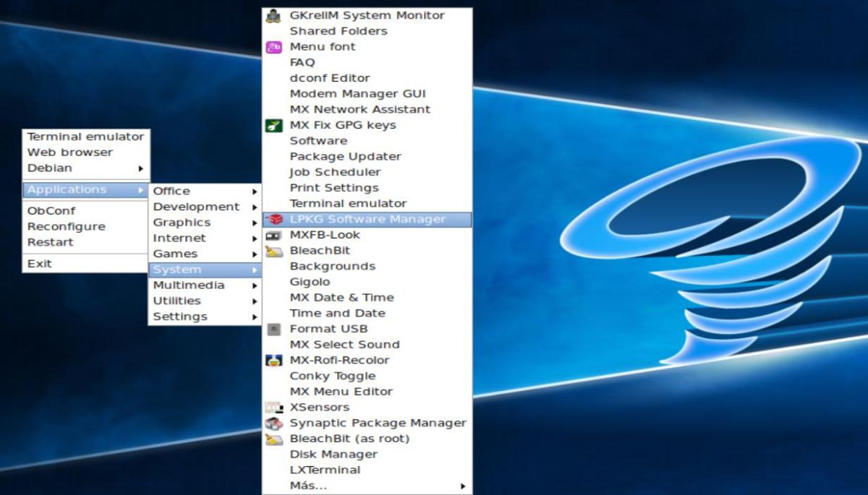Image resolution: width=868 pixels, height=495 pixels.
Task: Expand the Debian submenu
Action: pyautogui.click(x=85, y=168)
